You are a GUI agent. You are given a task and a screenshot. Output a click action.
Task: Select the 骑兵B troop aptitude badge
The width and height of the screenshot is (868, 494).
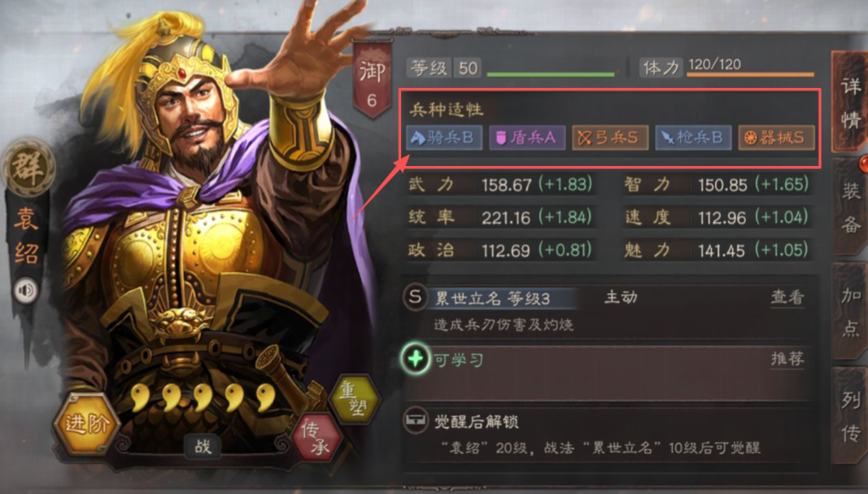click(x=444, y=138)
